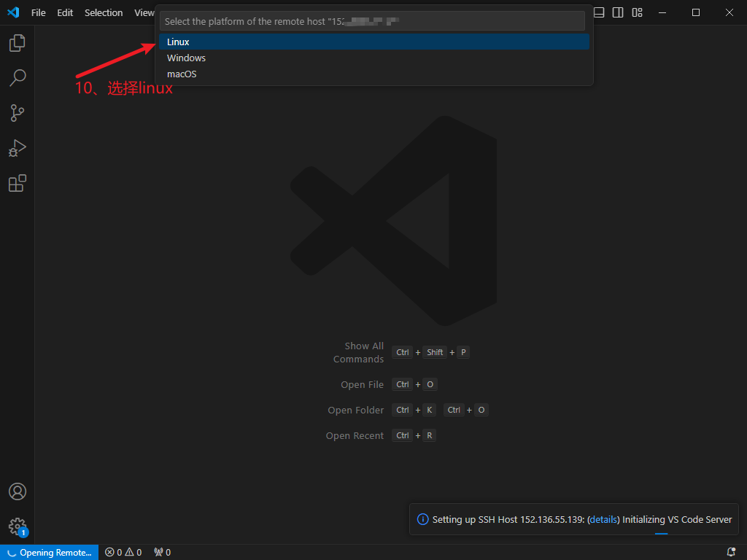The height and width of the screenshot is (560, 747).
Task: Click the Initializing VS Code Server text
Action: tap(677, 519)
